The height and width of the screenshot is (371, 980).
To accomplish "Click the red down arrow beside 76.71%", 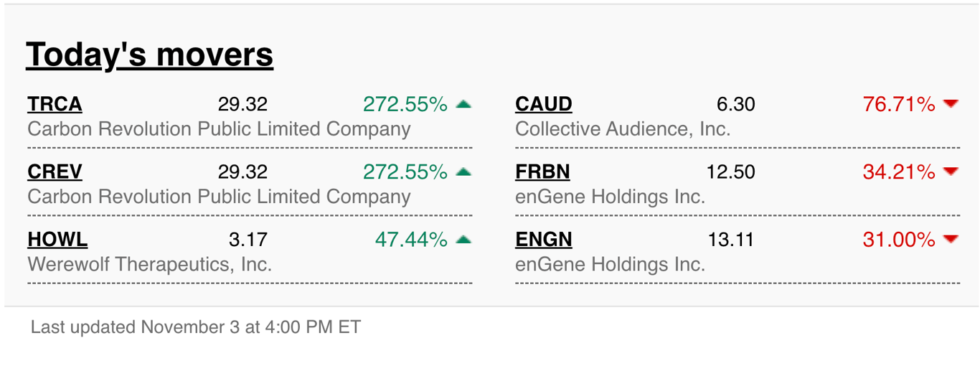I will pos(951,104).
